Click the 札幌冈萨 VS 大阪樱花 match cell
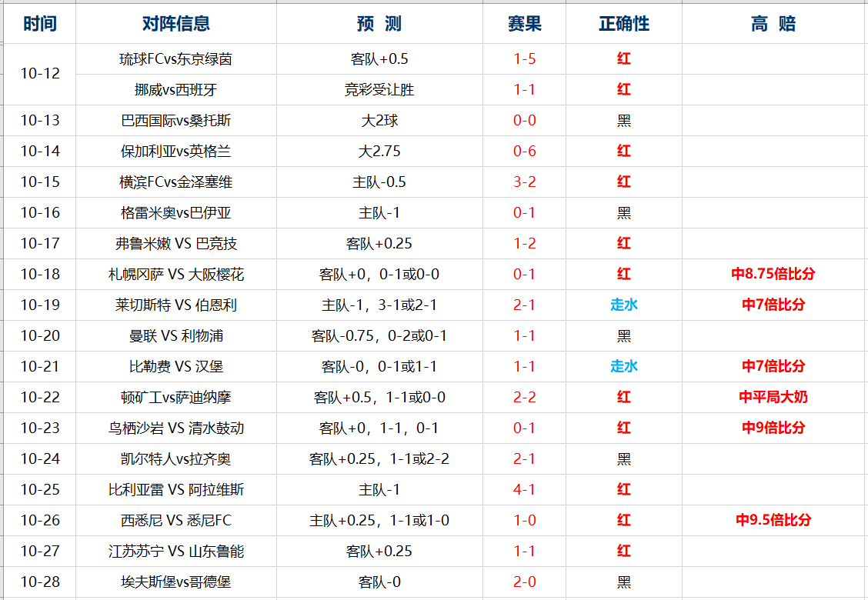 176,274
